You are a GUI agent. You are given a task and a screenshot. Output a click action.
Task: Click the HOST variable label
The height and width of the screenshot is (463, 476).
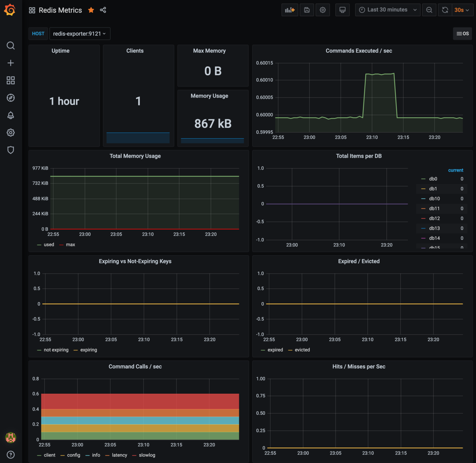38,34
